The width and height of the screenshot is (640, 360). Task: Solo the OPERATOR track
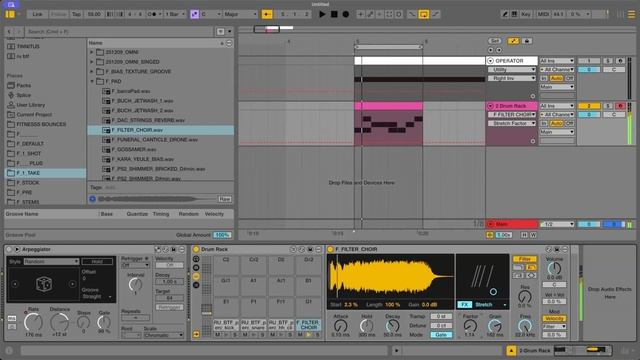click(608, 61)
